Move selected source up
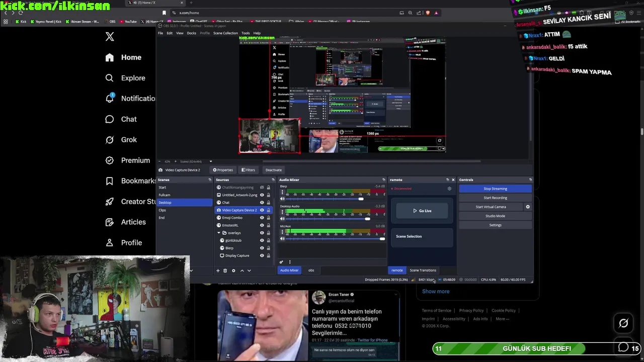 pos(242,270)
